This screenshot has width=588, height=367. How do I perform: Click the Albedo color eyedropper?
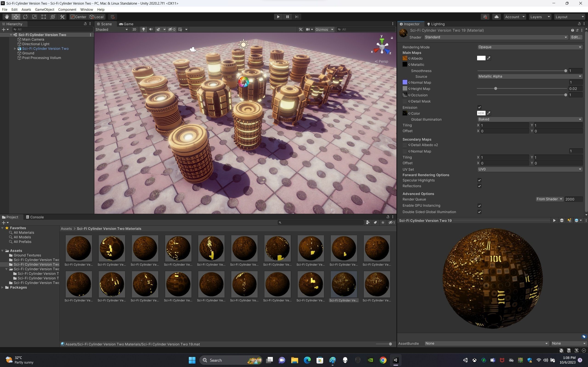489,58
